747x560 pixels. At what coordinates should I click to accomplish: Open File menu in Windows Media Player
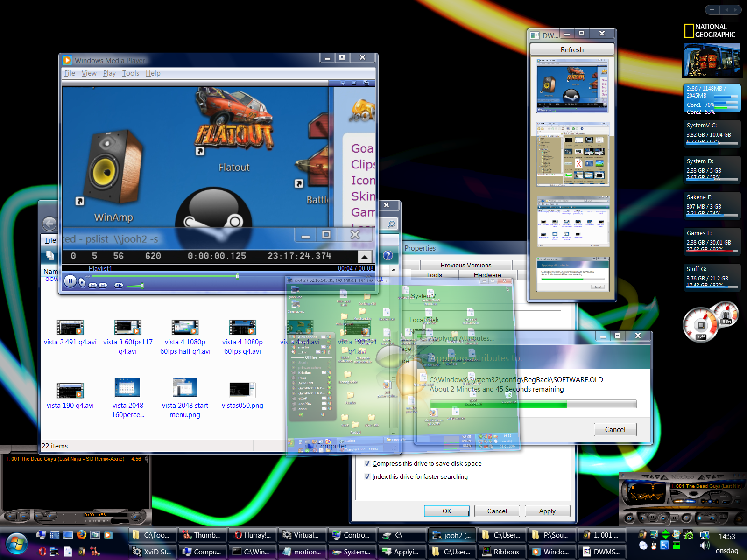pos(70,73)
